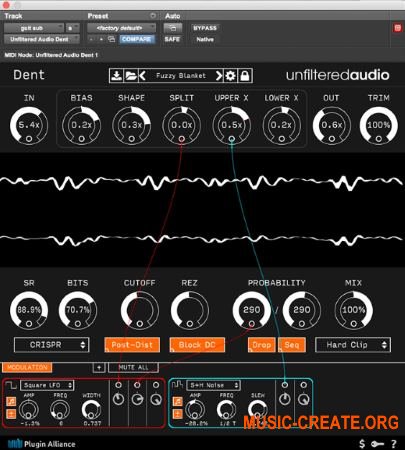Toggle S+H Noise tempo sync note button
The width and height of the screenshot is (405, 450).
(177, 401)
